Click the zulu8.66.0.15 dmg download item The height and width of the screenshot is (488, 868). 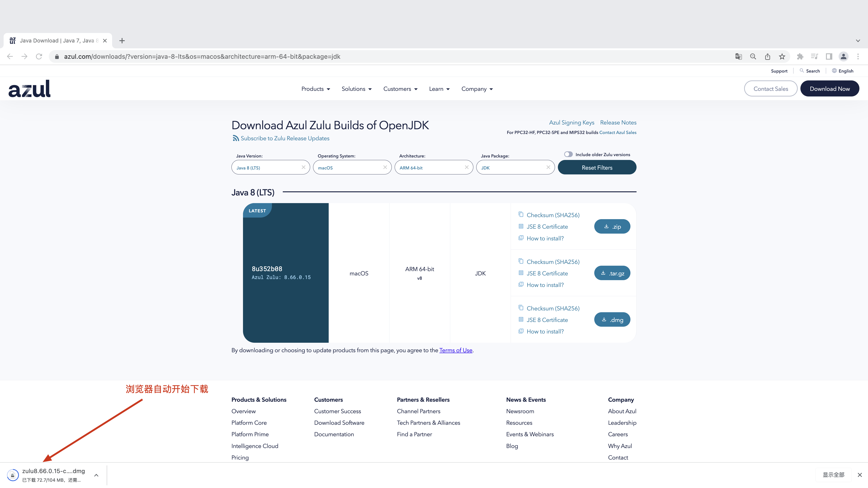[53, 475]
